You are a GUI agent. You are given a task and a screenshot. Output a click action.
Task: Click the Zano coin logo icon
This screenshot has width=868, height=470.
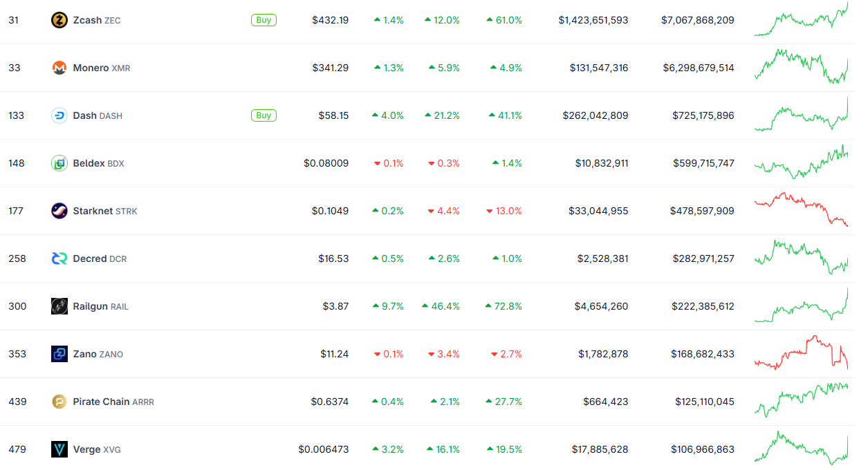pyautogui.click(x=59, y=354)
